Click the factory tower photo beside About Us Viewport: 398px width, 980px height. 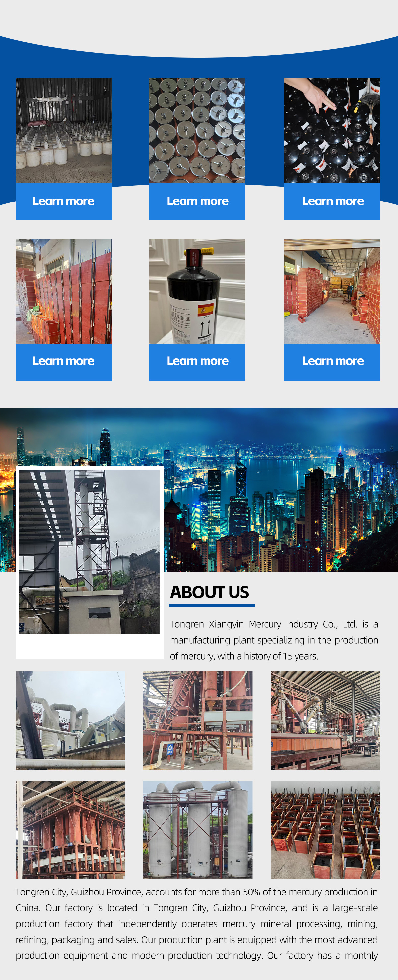[x=89, y=551]
